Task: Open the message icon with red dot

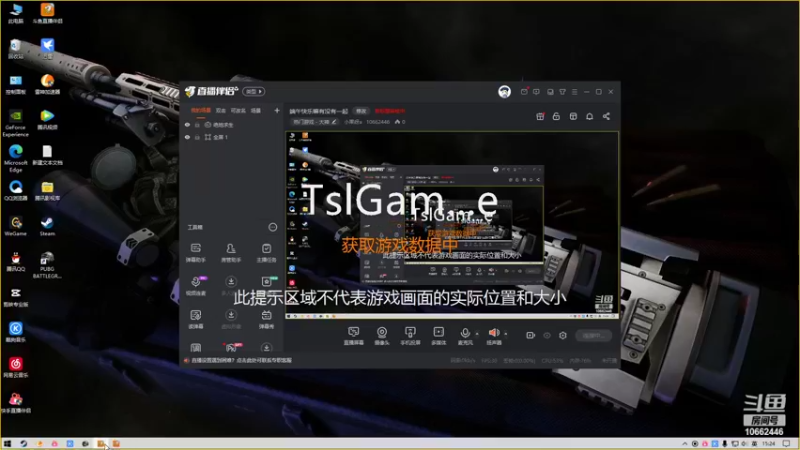Action: tap(524, 91)
